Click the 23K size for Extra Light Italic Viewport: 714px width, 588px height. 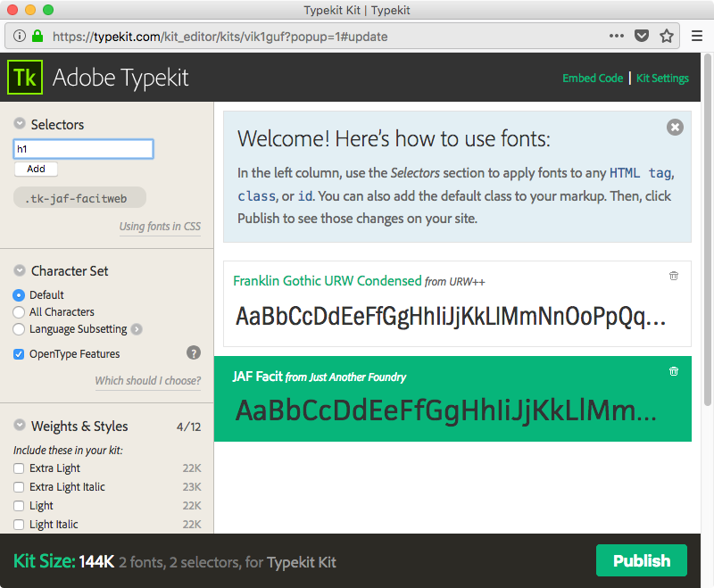[x=192, y=487]
